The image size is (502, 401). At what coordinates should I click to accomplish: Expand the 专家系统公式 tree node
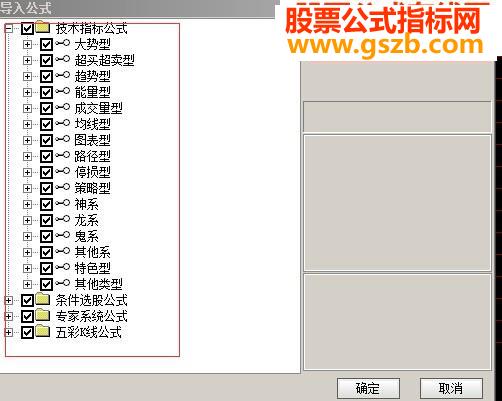pos(9,317)
